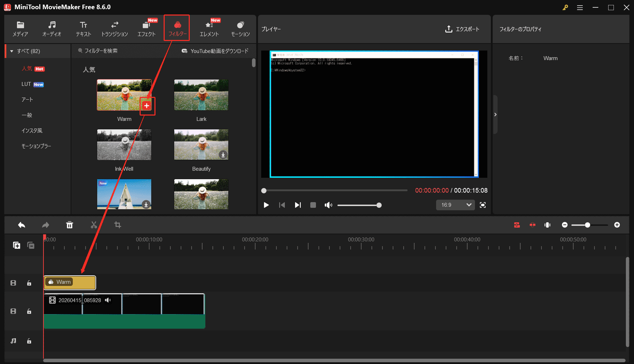The width and height of the screenshot is (634, 364).
Task: Mute the 20260415_085928 video clip audio
Action: (x=108, y=300)
